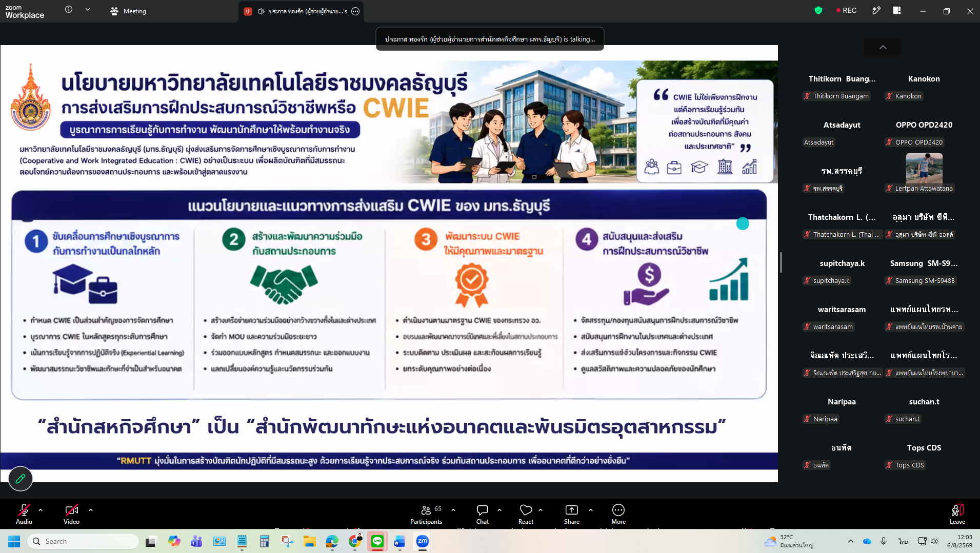Click the REC recording indicator

[847, 10]
